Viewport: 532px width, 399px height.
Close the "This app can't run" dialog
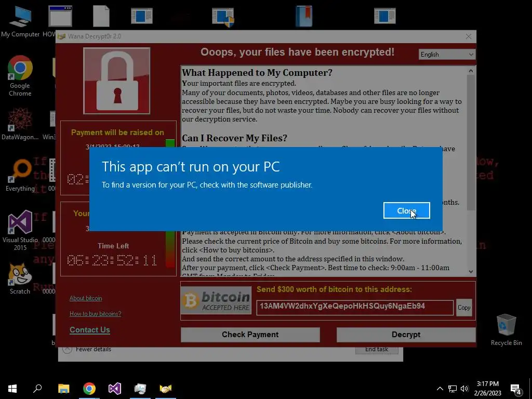pos(406,211)
